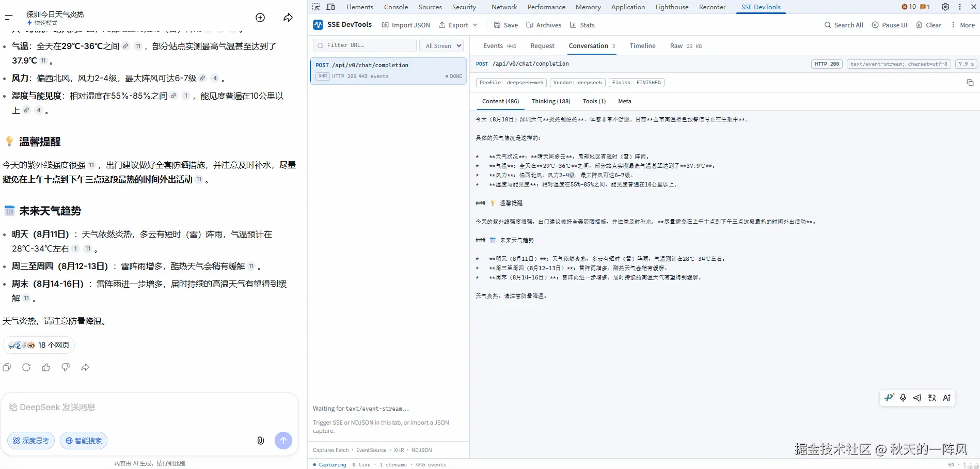This screenshot has height=469, width=980.
Task: Open Stats view
Action: tap(582, 25)
